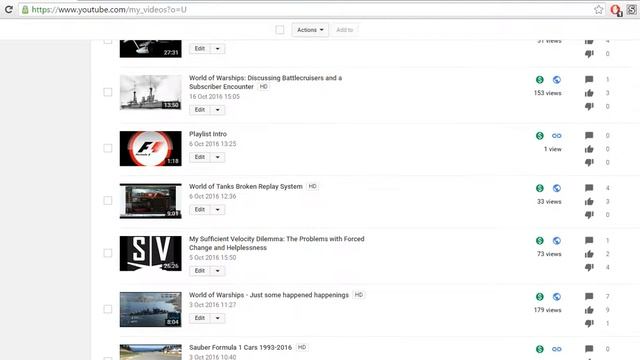Expand edit options arrow for 27:31 video

click(218, 49)
